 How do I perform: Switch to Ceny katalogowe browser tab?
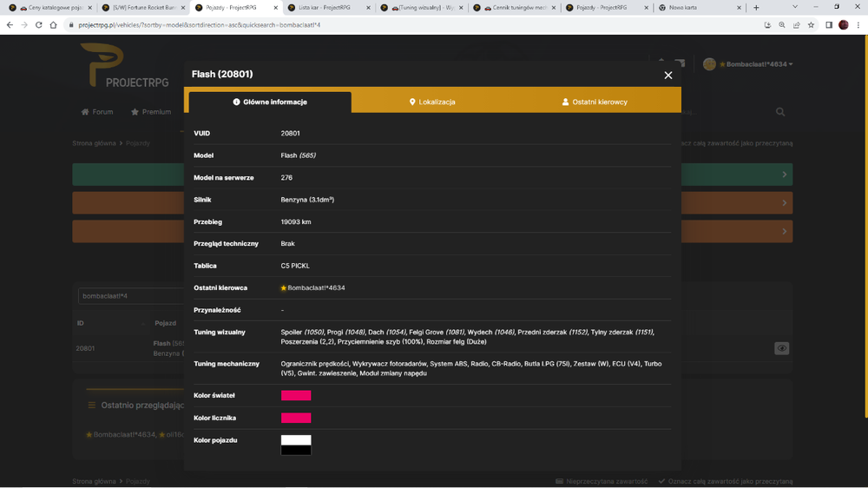point(51,8)
